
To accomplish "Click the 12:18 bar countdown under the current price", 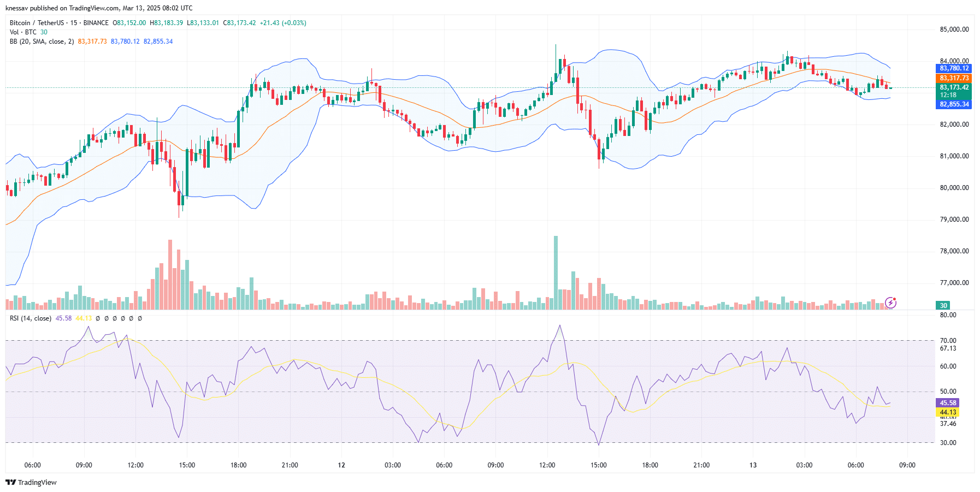I will click(x=948, y=95).
